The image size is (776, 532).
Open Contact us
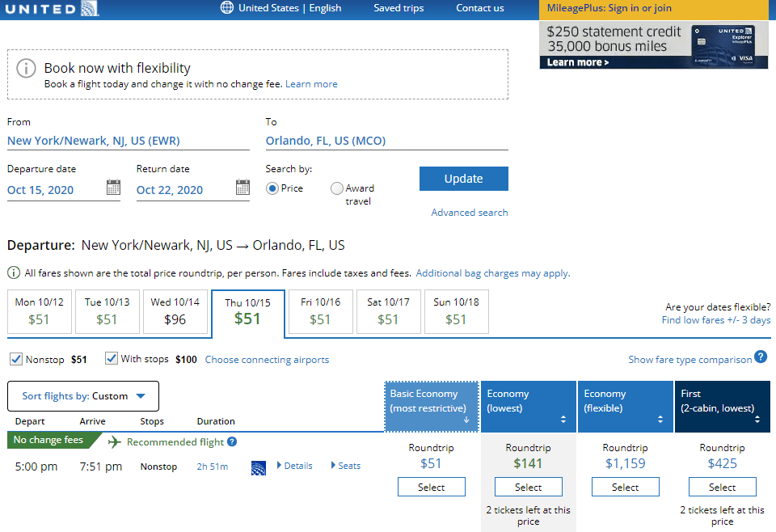tap(479, 8)
